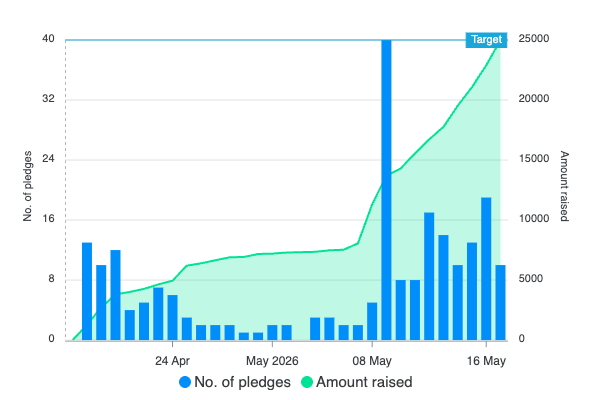Select the tallest bar reaching 40 pledges

(386, 190)
